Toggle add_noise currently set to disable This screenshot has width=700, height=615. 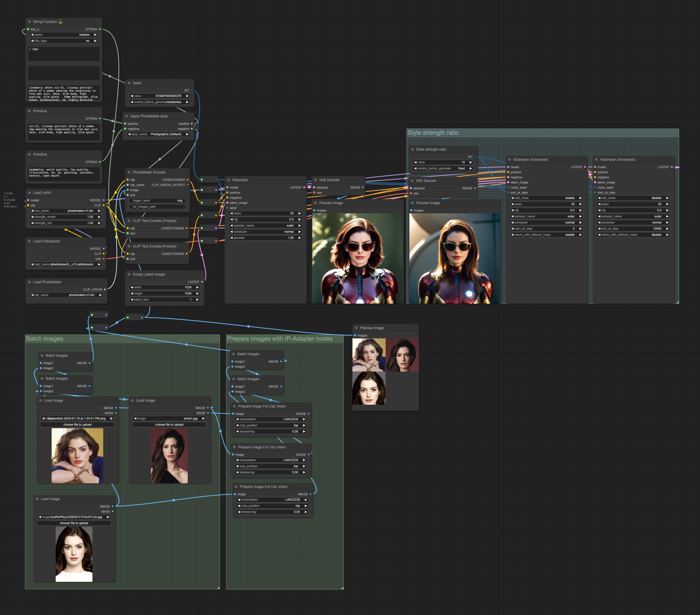point(633,198)
